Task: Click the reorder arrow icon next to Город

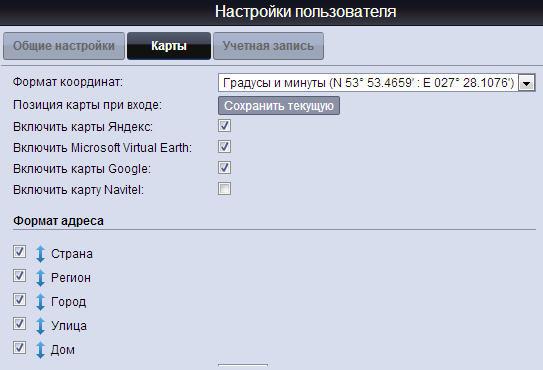Action: pyautogui.click(x=41, y=301)
